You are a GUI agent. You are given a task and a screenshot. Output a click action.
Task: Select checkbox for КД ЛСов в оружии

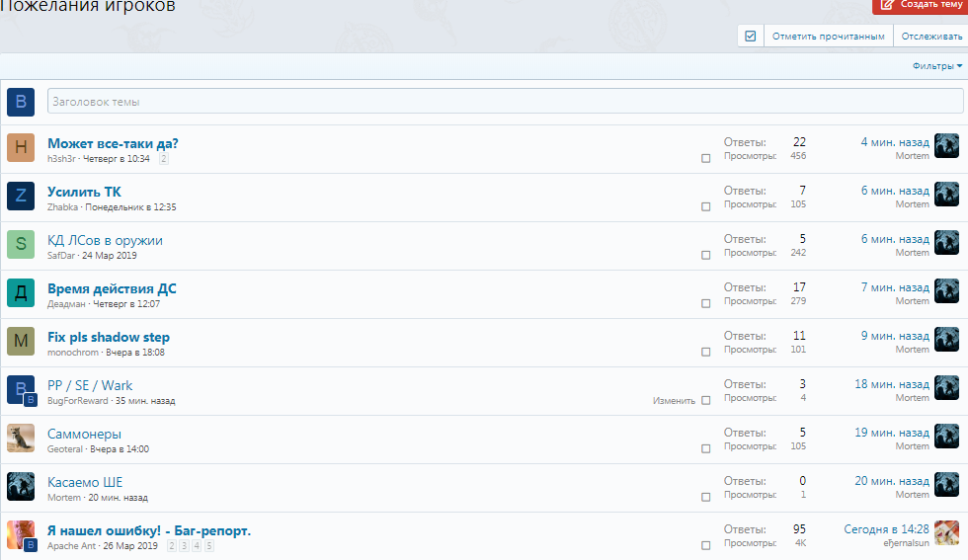point(705,255)
